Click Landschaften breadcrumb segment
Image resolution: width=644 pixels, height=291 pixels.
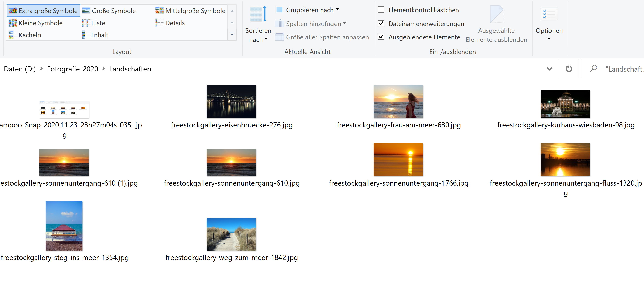(130, 69)
